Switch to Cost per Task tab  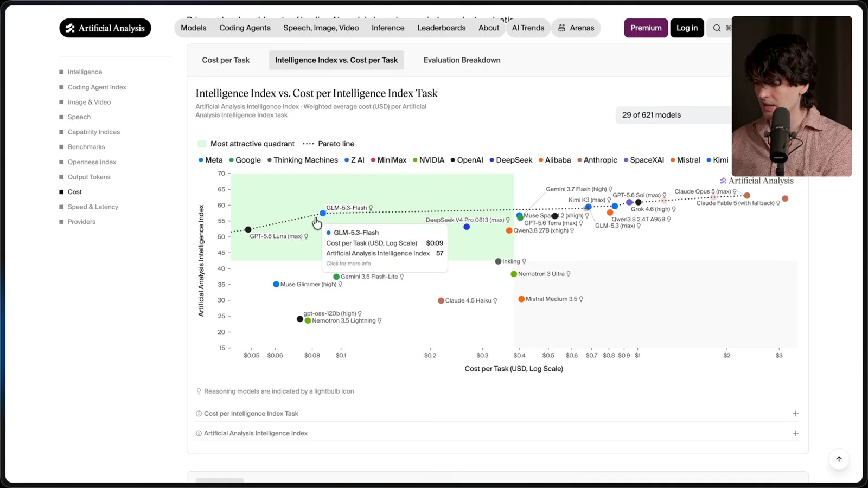tap(226, 60)
